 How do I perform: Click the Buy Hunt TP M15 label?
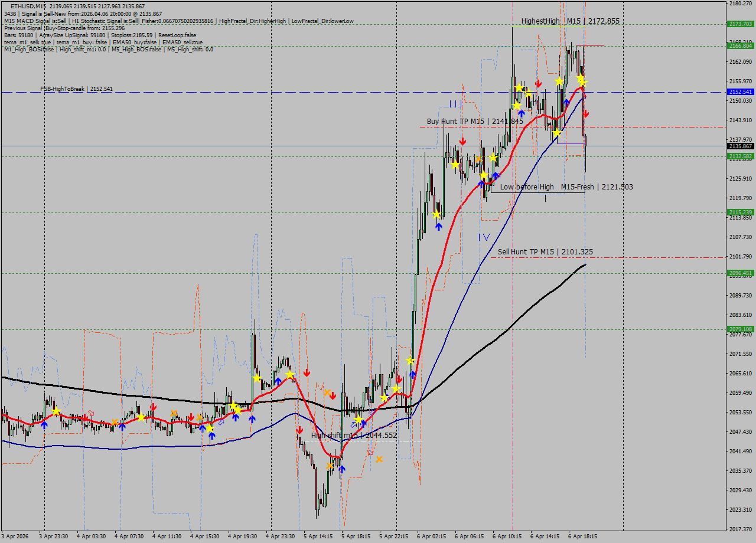click(475, 122)
